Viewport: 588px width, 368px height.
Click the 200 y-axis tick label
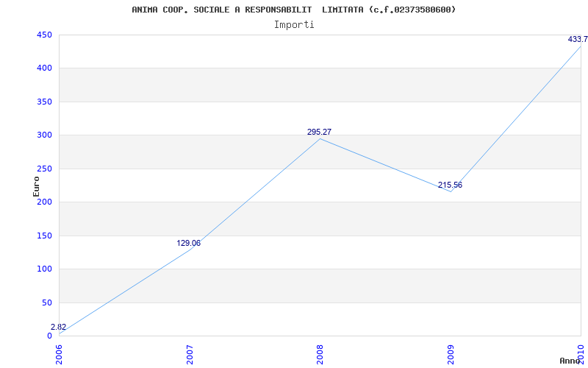pyautogui.click(x=44, y=202)
